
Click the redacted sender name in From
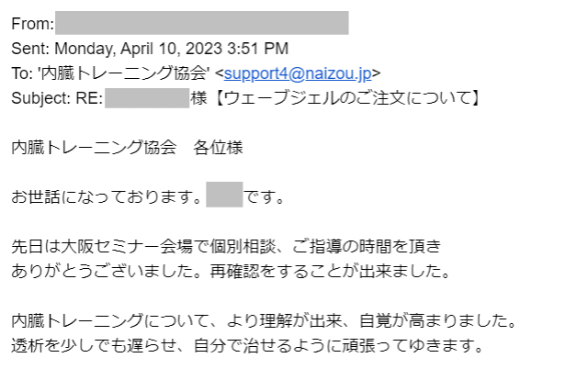[x=201, y=23]
